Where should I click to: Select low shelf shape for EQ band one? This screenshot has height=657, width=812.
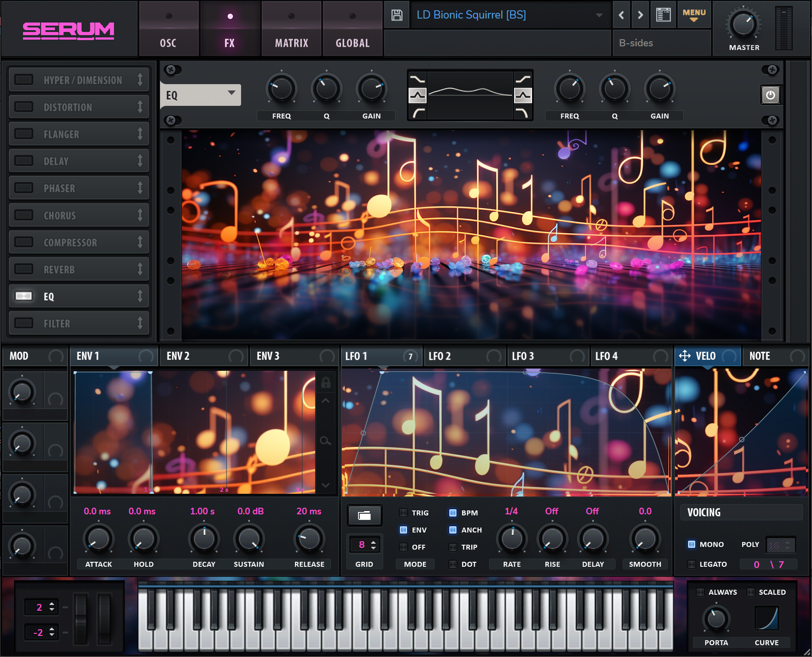(418, 79)
